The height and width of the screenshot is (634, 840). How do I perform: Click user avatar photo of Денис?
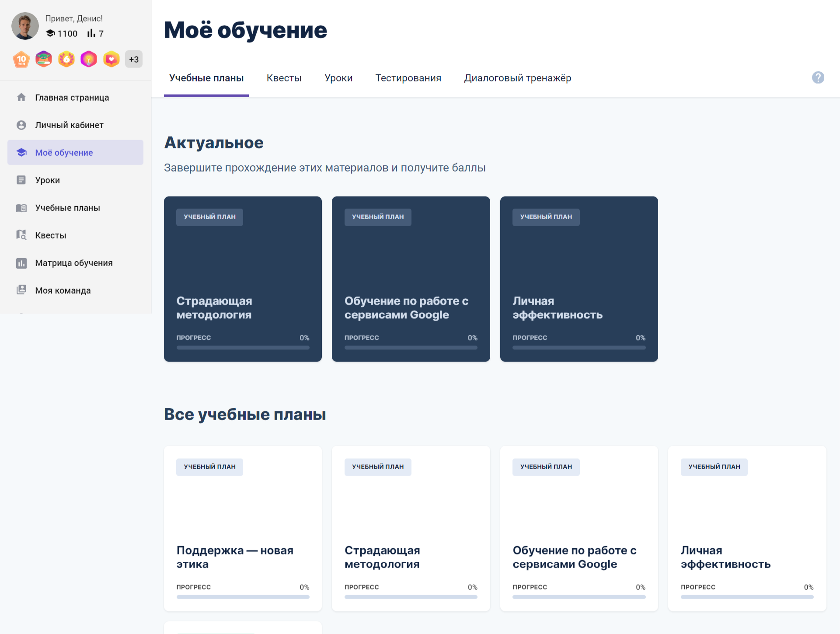[25, 26]
